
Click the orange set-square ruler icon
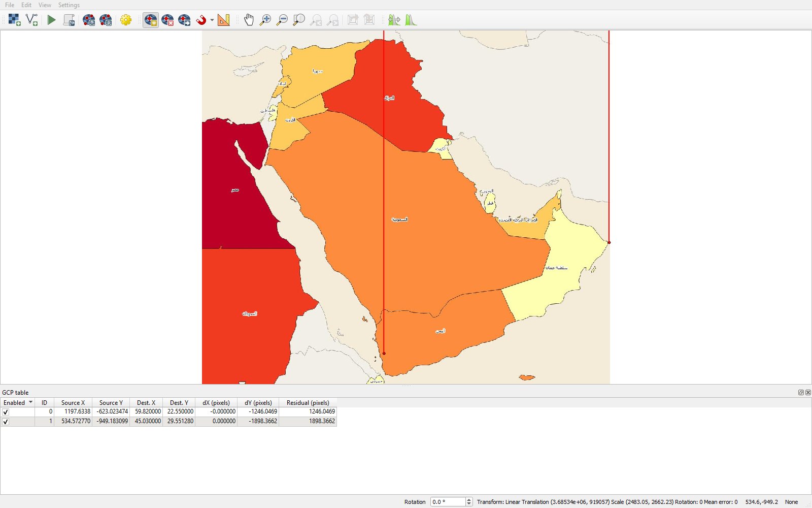coord(224,20)
